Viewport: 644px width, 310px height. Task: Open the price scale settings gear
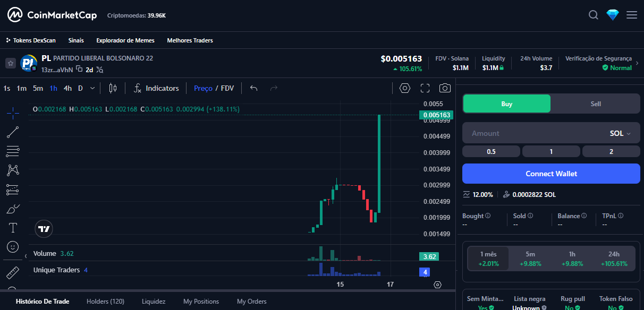pyautogui.click(x=437, y=285)
